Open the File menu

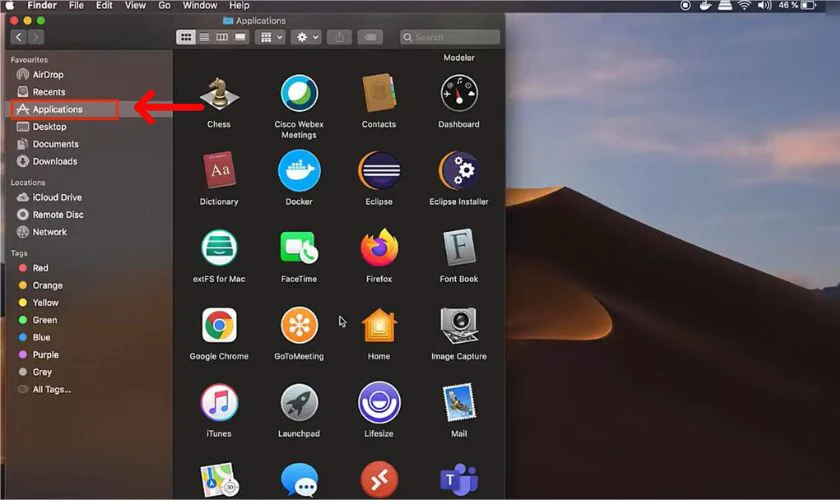click(76, 5)
